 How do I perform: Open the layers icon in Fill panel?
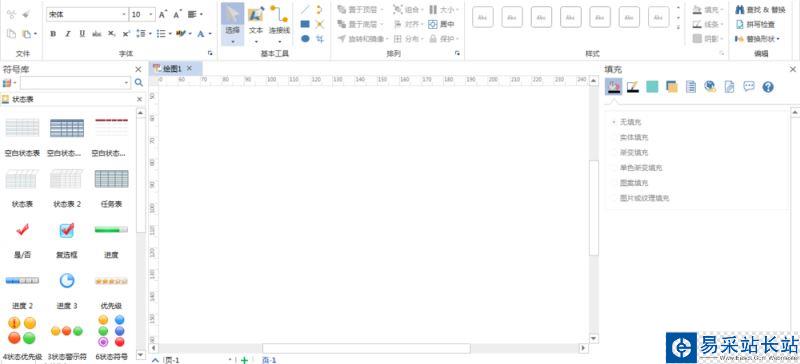click(671, 87)
